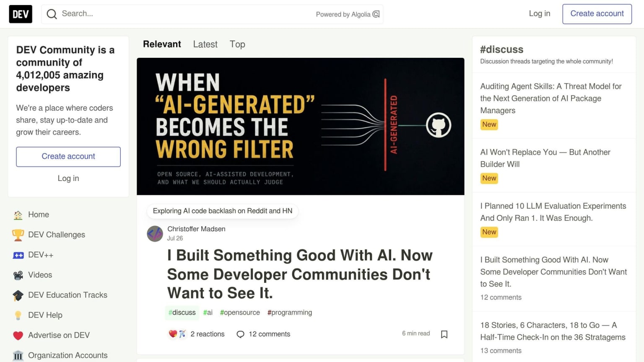Click Create account button in header

(597, 14)
